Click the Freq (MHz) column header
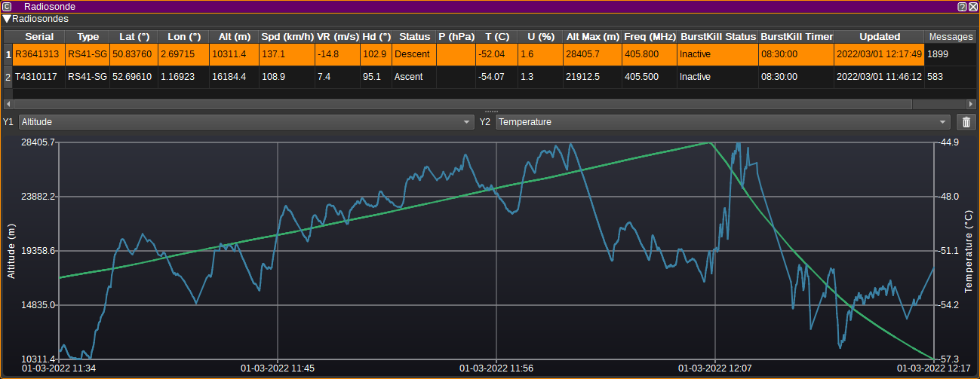The width and height of the screenshot is (980, 379). pyautogui.click(x=650, y=36)
